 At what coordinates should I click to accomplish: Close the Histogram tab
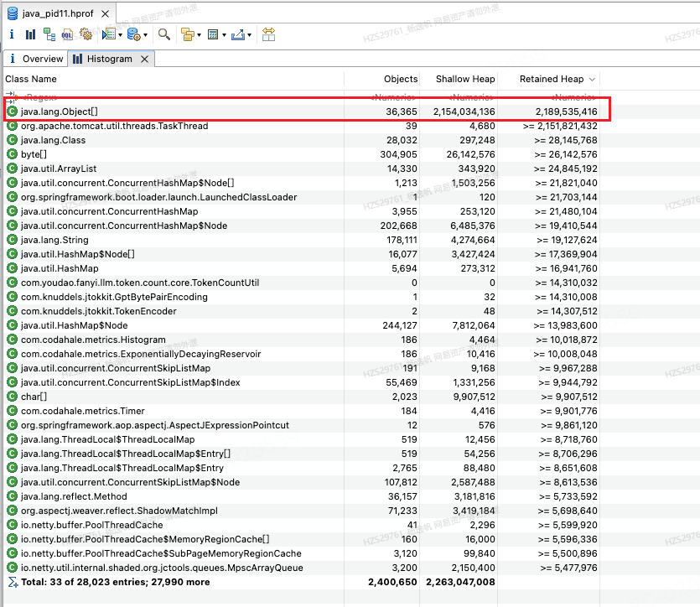pos(145,59)
